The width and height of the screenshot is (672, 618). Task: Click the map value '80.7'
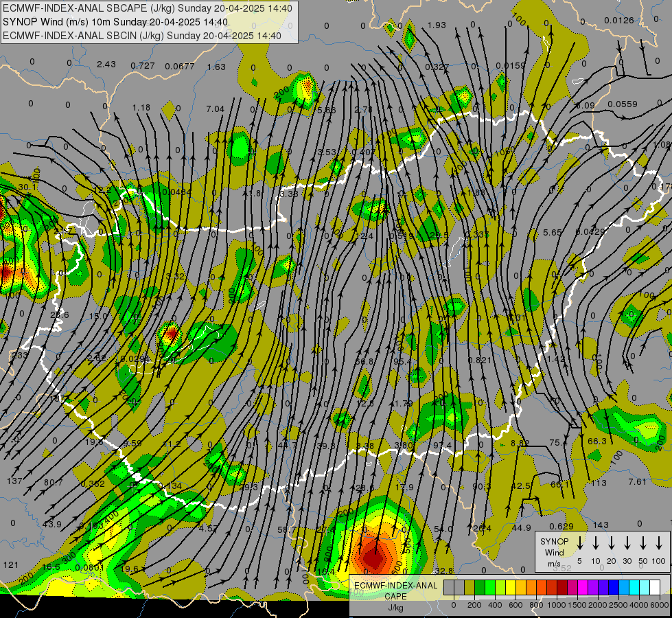click(x=53, y=483)
